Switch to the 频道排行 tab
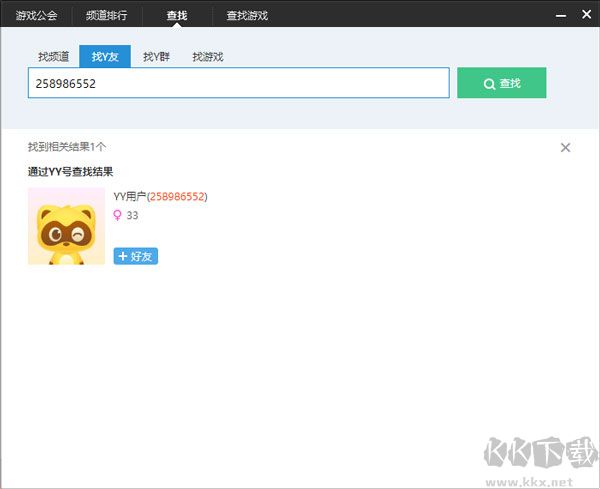Screen dimensions: 600x489 106,15
